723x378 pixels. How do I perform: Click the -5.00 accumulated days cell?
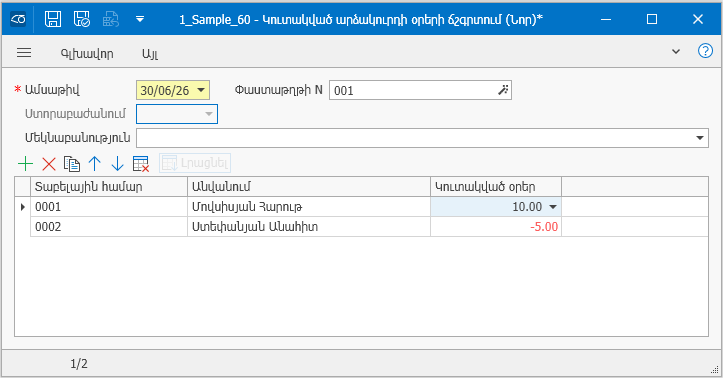pyautogui.click(x=496, y=227)
